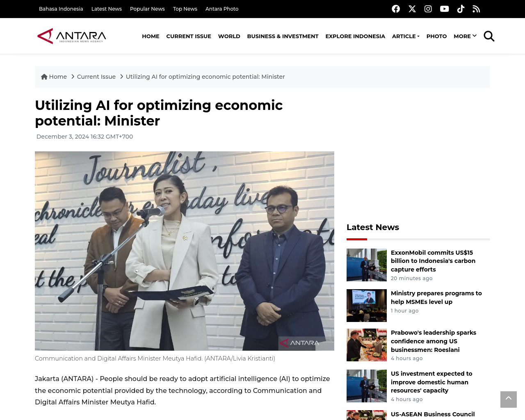Click the US investment article thumbnail
The width and height of the screenshot is (525, 420).
(367, 386)
